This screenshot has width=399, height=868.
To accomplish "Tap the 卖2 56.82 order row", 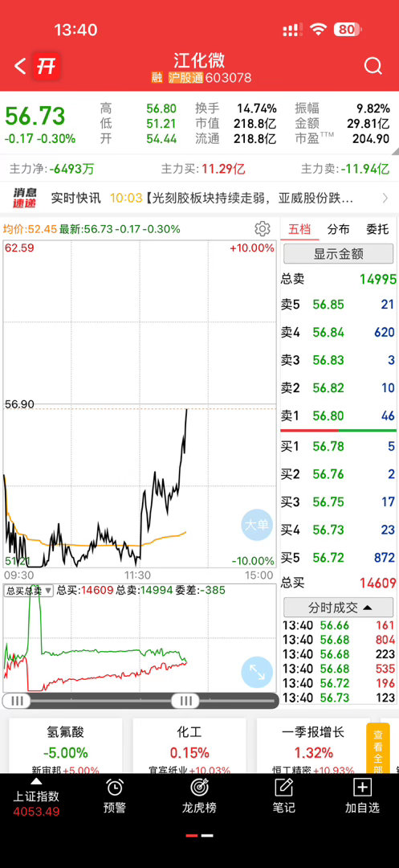I will (338, 388).
